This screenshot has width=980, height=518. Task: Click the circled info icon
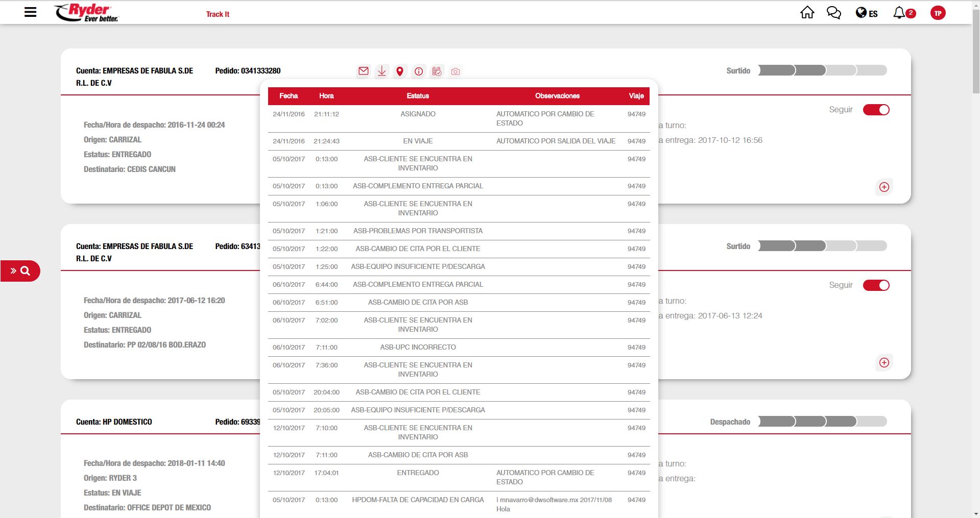[x=418, y=71]
